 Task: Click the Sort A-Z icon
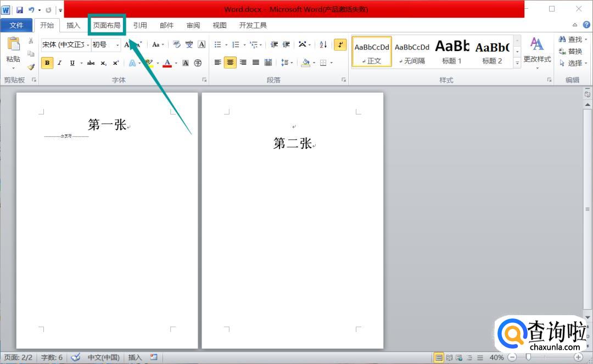coord(323,44)
